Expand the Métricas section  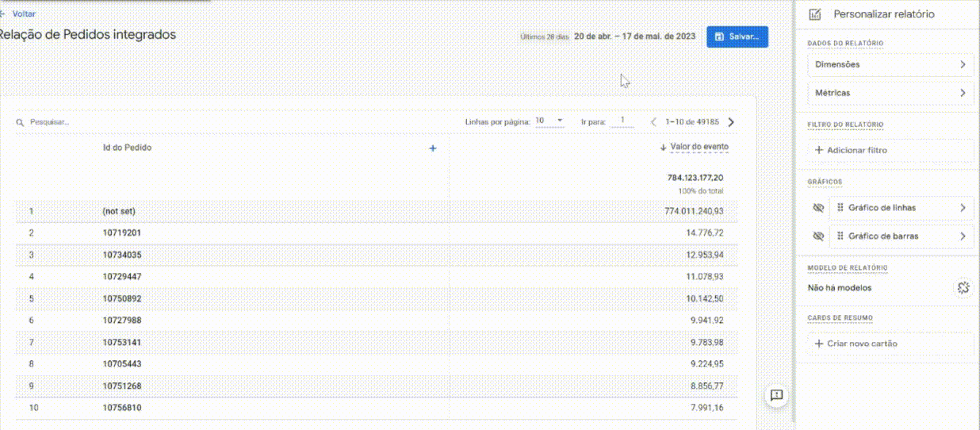890,93
